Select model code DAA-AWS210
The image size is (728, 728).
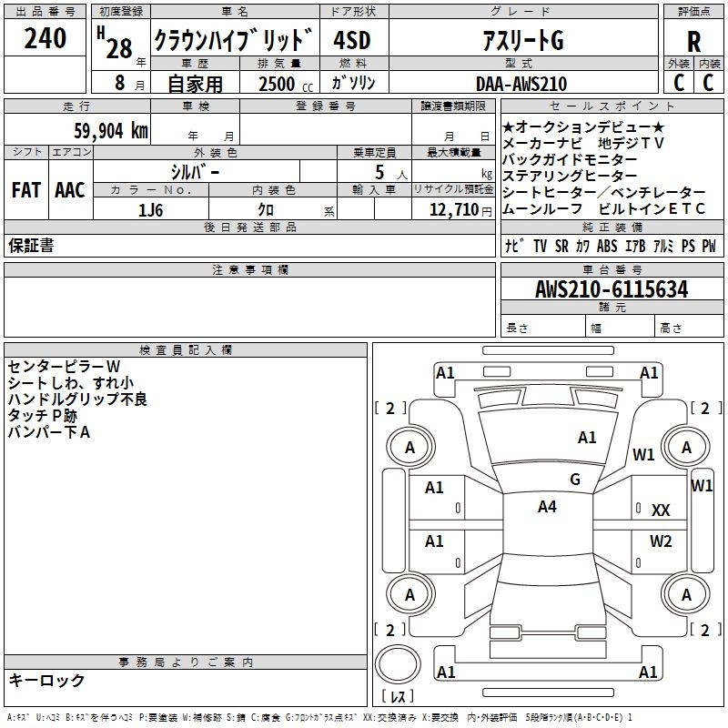(521, 84)
